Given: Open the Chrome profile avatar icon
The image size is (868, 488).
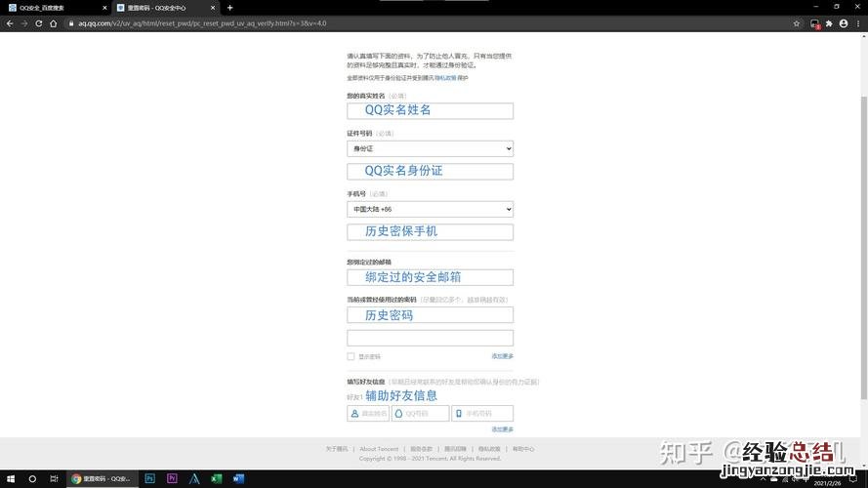Looking at the screenshot, I should [844, 23].
